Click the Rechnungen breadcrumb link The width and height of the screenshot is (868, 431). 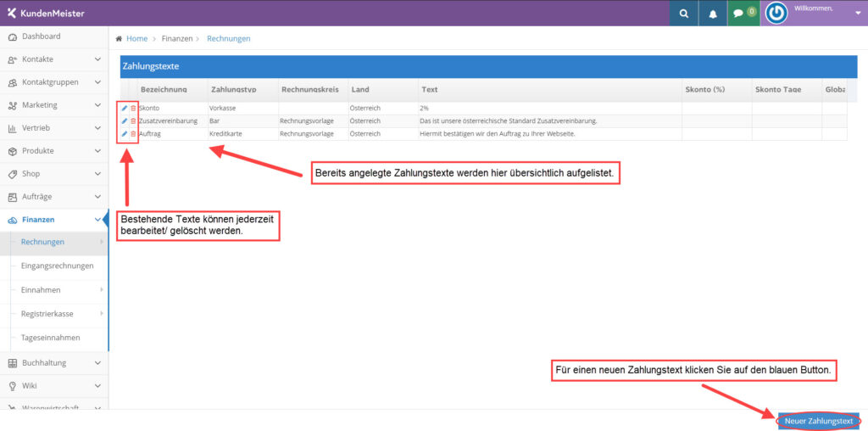229,39
